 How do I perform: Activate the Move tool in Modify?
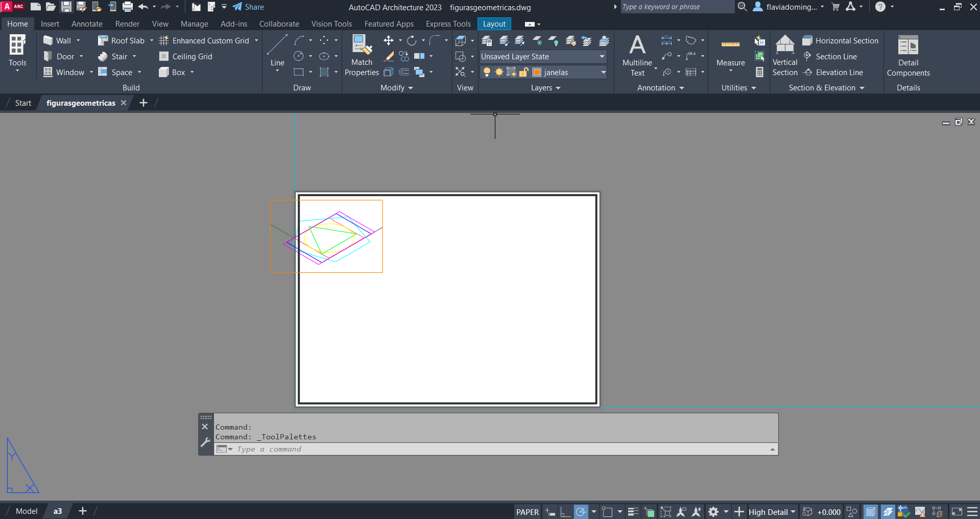pos(389,40)
